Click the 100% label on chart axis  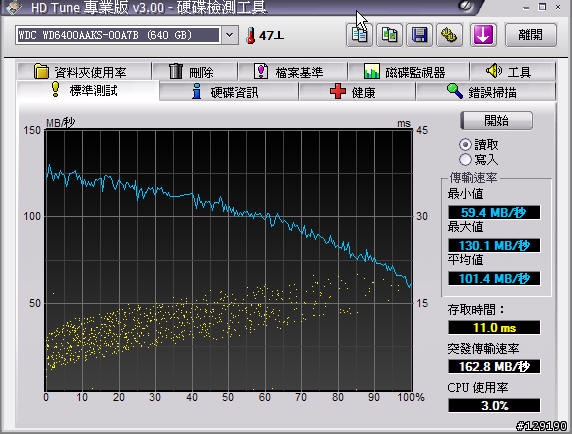click(x=411, y=397)
